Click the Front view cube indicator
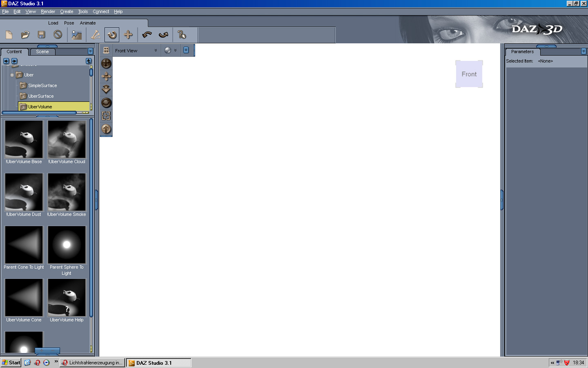This screenshot has height=368, width=588. click(469, 74)
